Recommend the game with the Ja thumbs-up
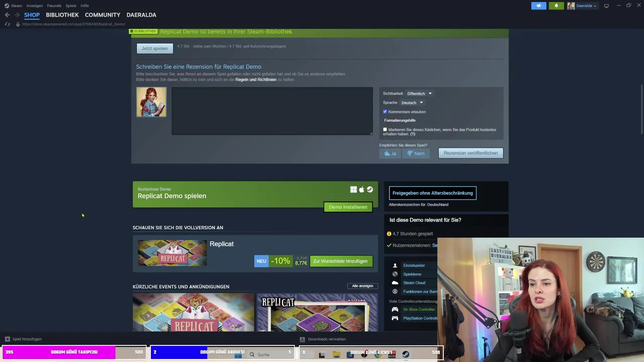Viewport: 644px width, 362px height. click(390, 153)
